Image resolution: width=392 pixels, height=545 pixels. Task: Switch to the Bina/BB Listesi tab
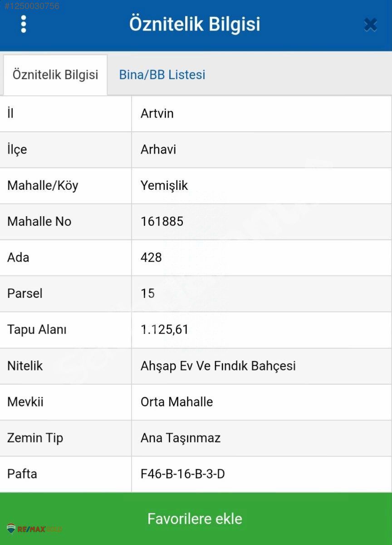click(x=162, y=74)
